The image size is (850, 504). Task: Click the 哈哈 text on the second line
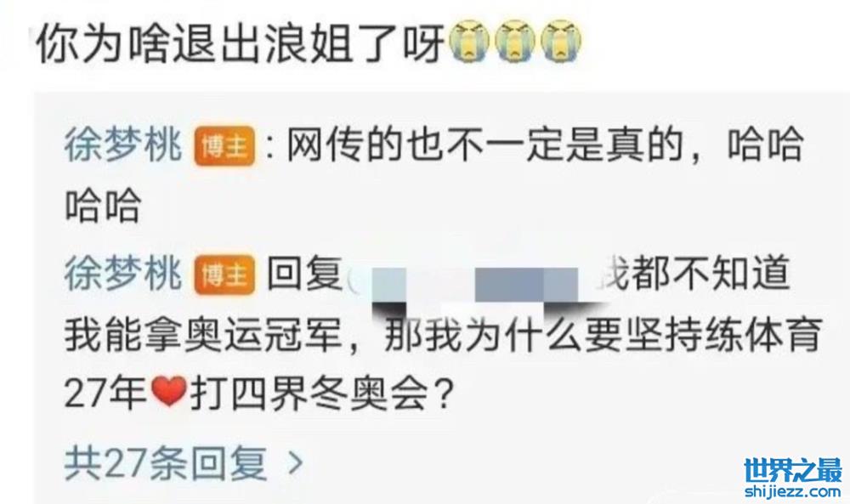(103, 206)
